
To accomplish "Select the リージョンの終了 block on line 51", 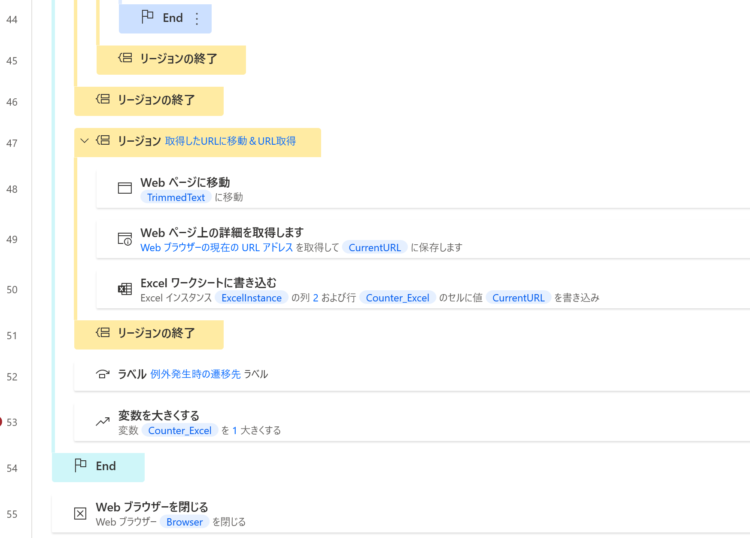I will click(149, 334).
